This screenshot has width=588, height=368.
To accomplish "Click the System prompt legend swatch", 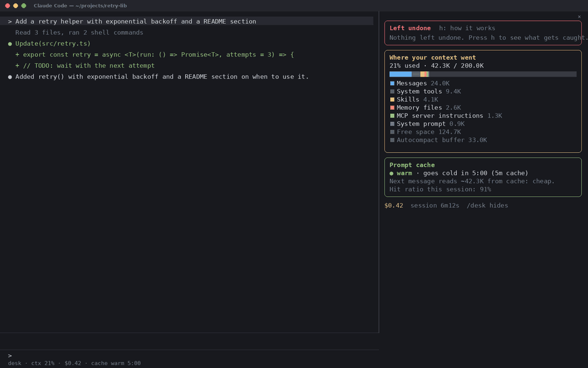I will 392,124.
